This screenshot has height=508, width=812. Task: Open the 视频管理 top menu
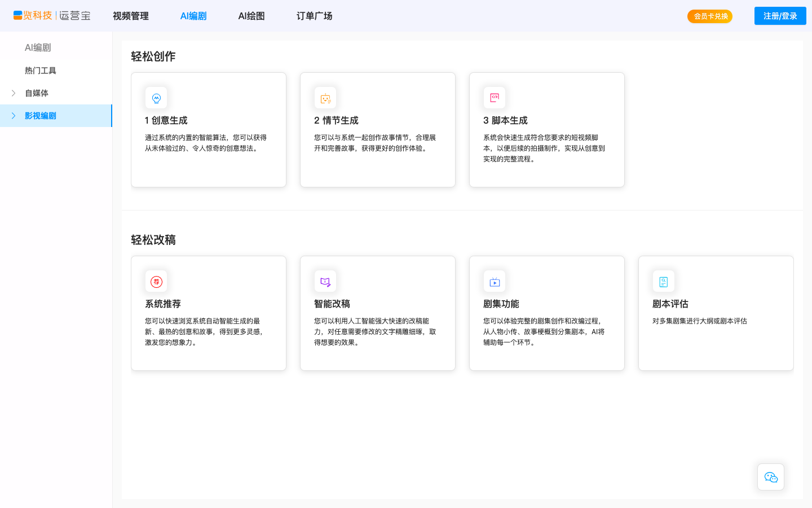(131, 16)
